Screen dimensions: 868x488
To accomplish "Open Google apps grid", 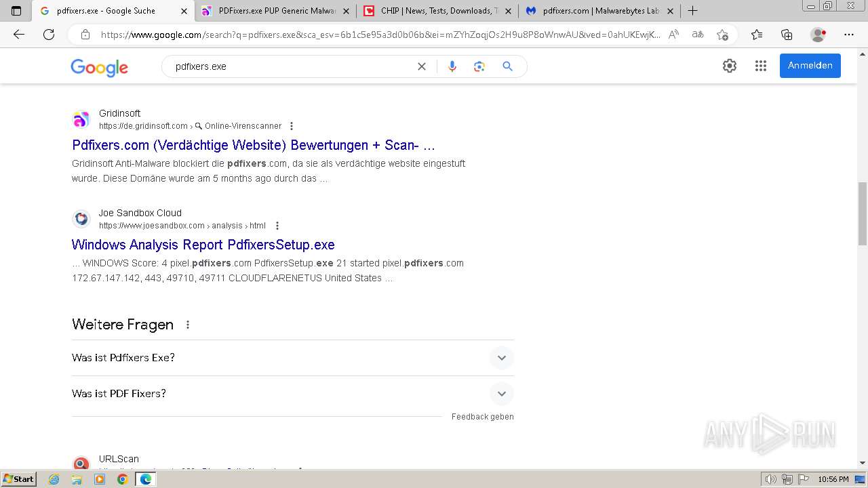I will pyautogui.click(x=761, y=66).
